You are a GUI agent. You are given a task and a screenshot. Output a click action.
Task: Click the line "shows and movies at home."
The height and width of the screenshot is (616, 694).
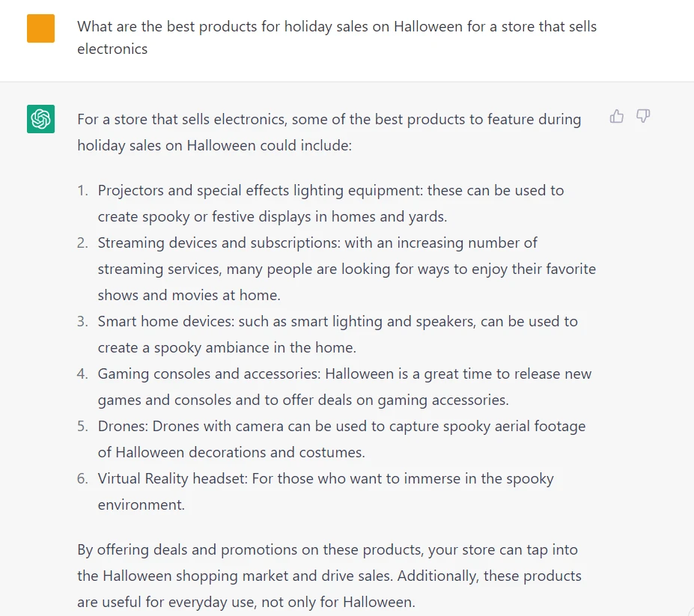pos(189,295)
